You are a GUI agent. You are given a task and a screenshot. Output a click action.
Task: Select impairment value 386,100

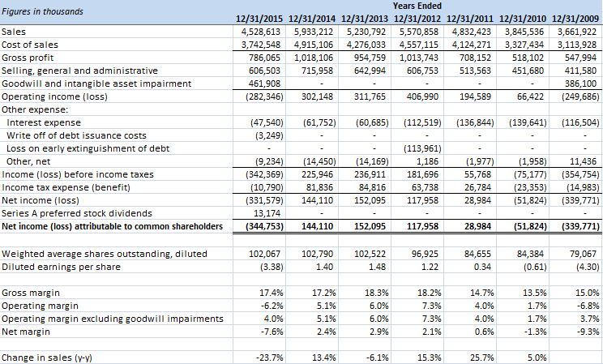pos(580,84)
